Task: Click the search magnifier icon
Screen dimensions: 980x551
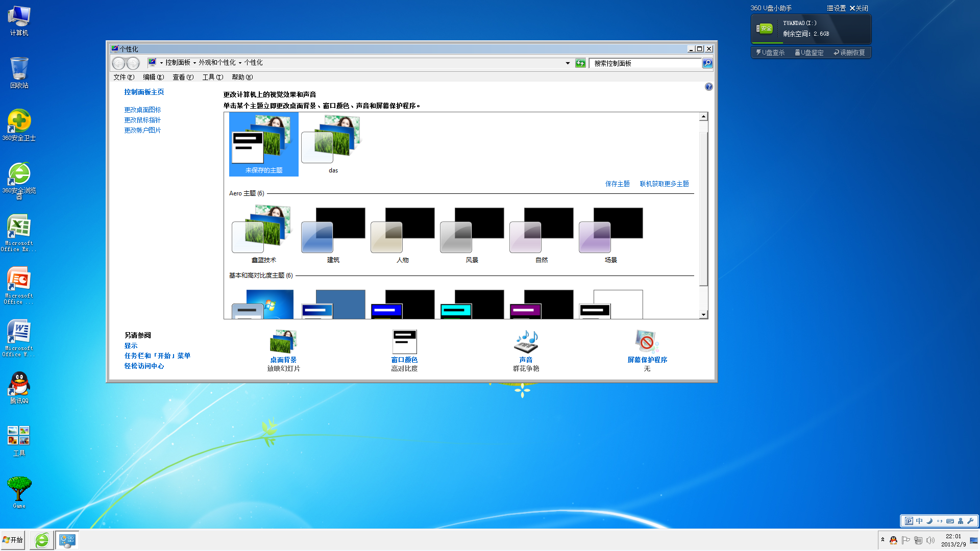Action: coord(707,63)
